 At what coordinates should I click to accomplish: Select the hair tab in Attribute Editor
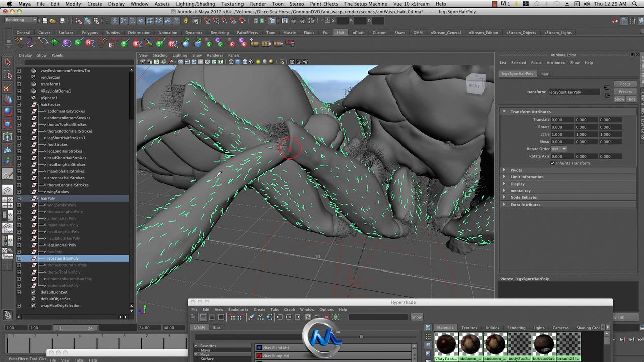[545, 74]
